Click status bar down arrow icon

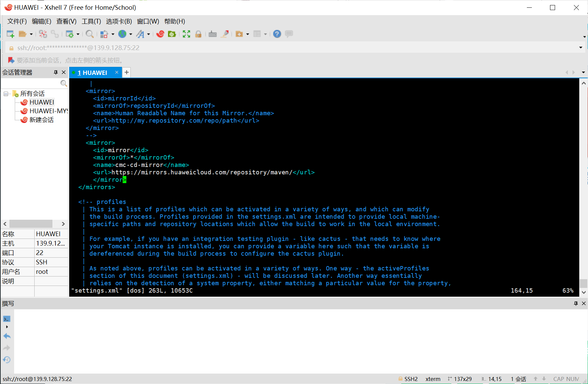(x=544, y=379)
